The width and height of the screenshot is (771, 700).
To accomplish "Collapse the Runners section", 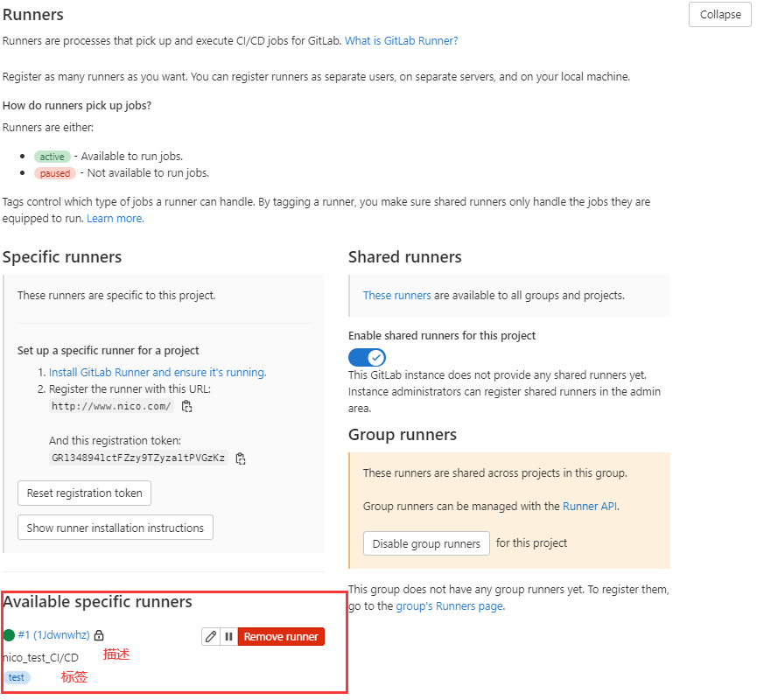I will pyautogui.click(x=720, y=15).
